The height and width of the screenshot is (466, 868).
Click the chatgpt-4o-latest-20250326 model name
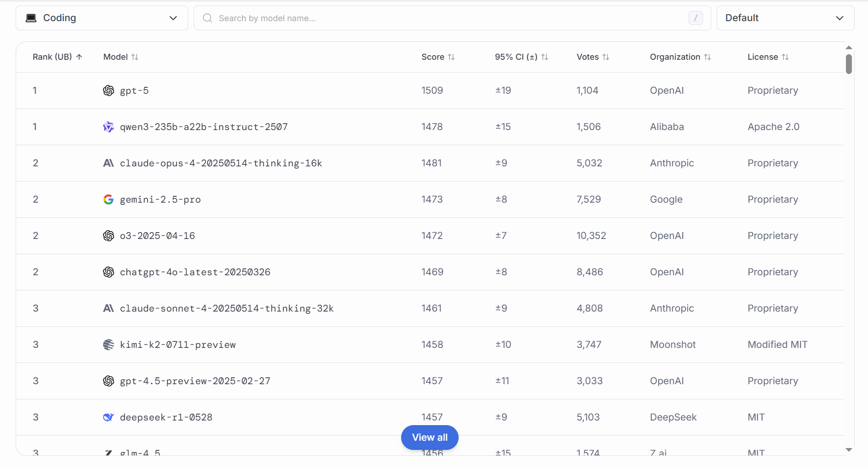tap(195, 272)
